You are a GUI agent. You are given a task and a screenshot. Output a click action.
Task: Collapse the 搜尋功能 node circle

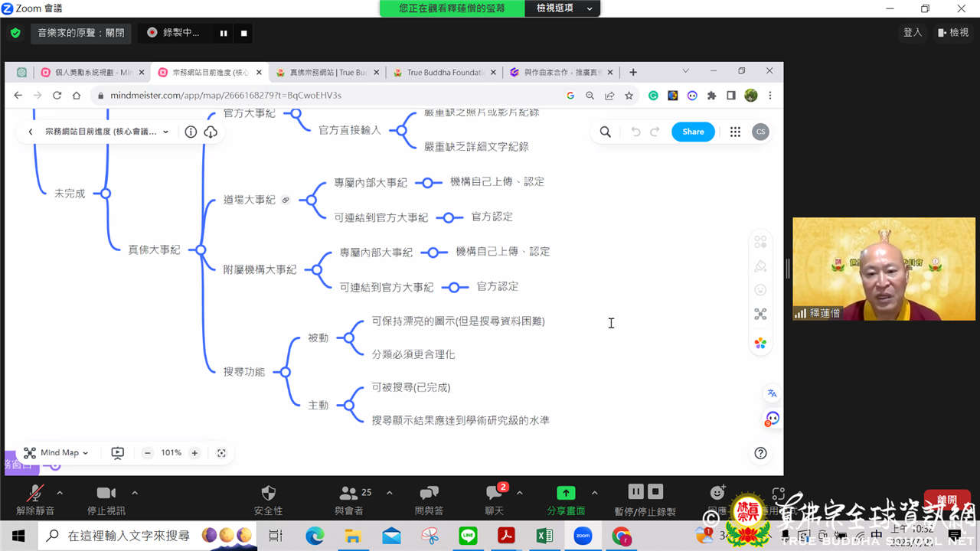(285, 372)
